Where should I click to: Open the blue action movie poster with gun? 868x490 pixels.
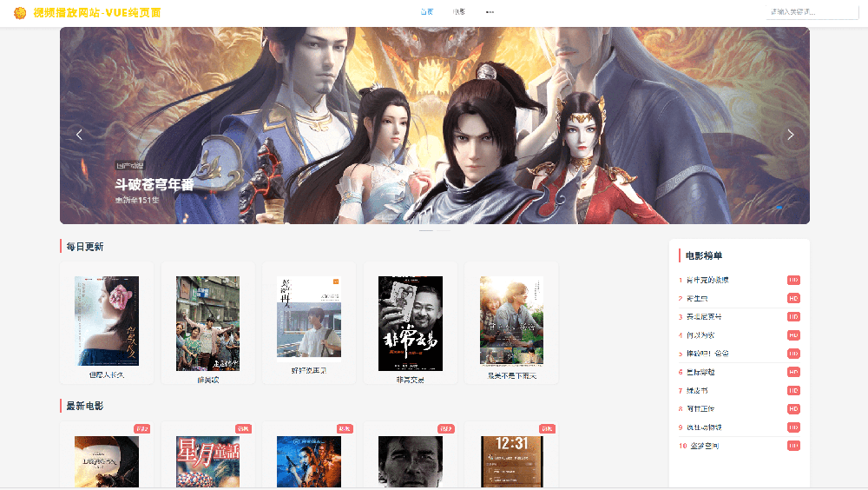point(309,461)
